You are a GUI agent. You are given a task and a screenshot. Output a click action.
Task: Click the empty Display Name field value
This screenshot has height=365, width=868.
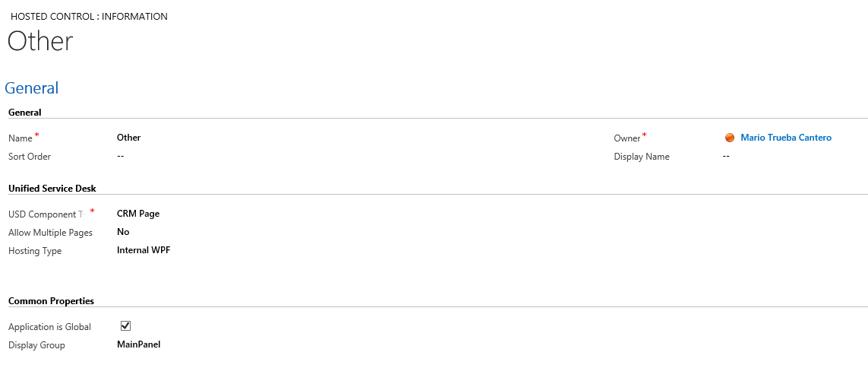tap(726, 156)
